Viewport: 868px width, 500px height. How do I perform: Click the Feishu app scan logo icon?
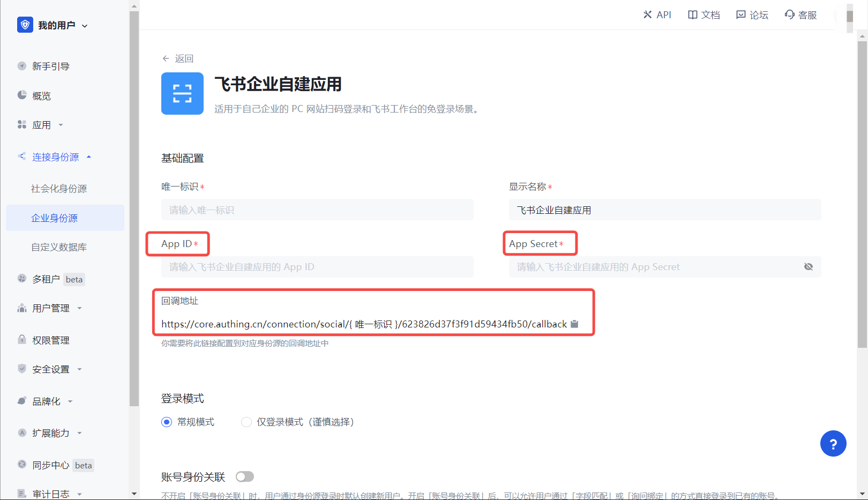182,94
